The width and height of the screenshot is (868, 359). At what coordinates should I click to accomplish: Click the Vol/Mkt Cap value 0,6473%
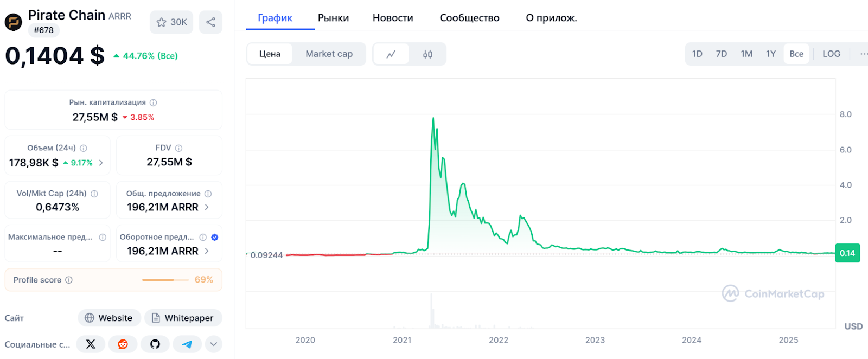pyautogui.click(x=58, y=207)
